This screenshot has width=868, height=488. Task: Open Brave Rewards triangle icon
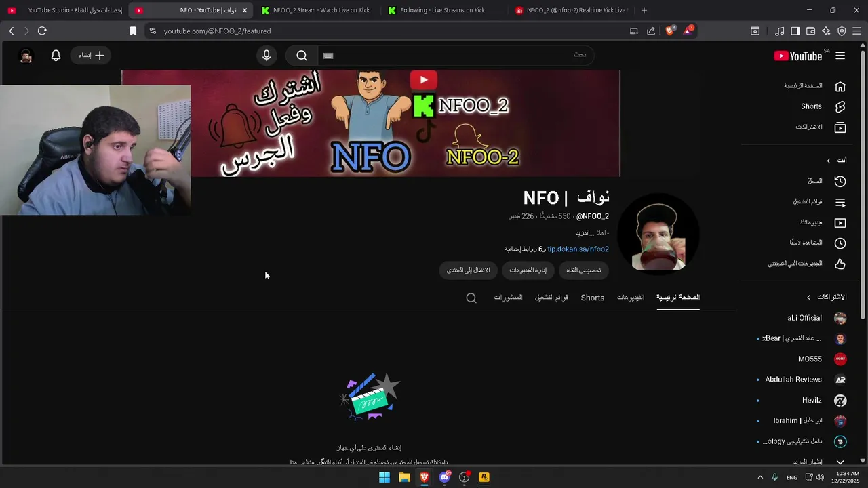pos(688,30)
